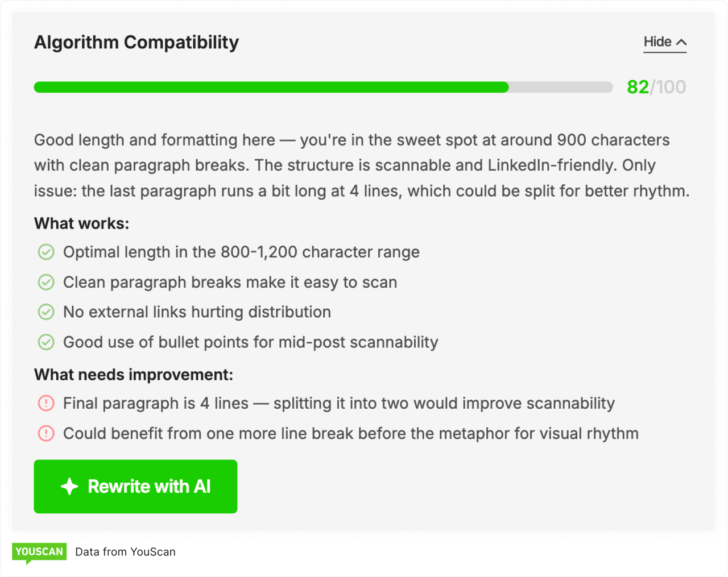Select the alert icon next to the line break suggestion
The image size is (728, 577).
click(45, 433)
